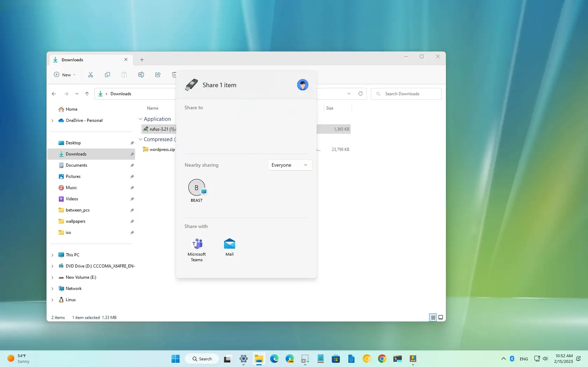Click the Refresh icon in the address bar
The width and height of the screenshot is (588, 367).
(x=360, y=94)
